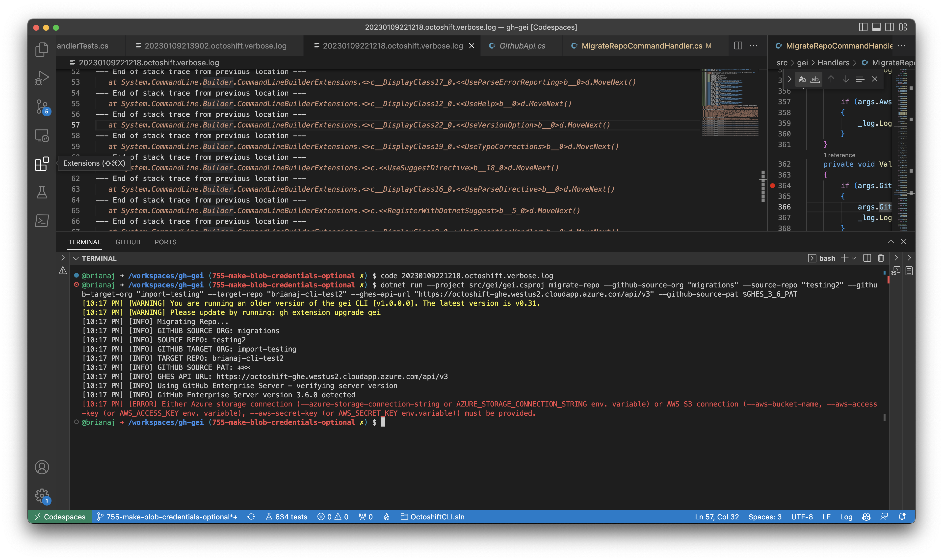Viewport: 943px width, 560px height.
Task: Open launch profile dropdown next to plus
Action: click(854, 258)
